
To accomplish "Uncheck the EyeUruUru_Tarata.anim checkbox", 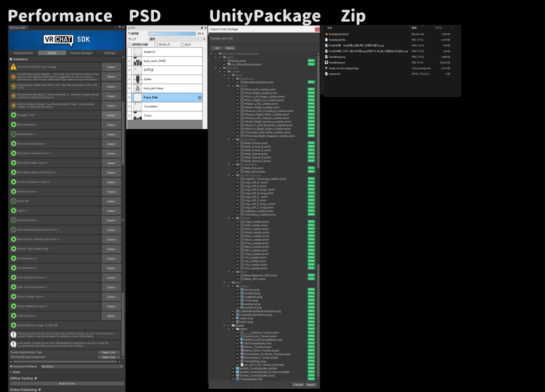I will click(x=237, y=336).
